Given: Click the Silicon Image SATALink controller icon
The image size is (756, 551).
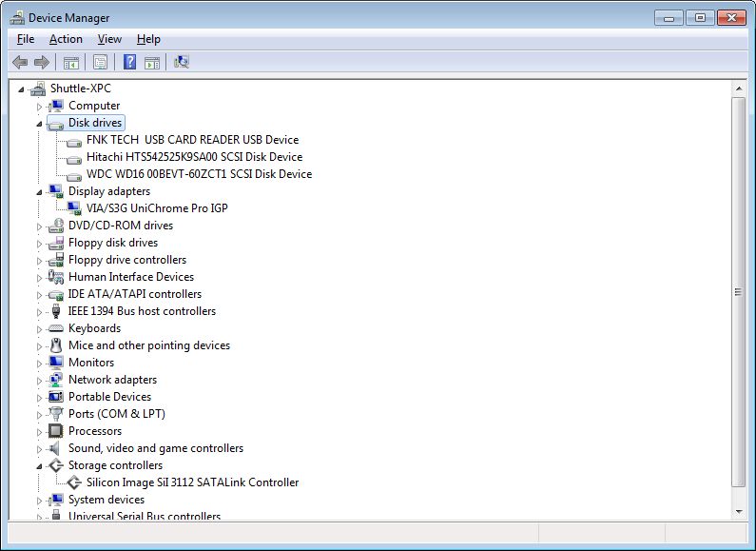Looking at the screenshot, I should tap(74, 482).
